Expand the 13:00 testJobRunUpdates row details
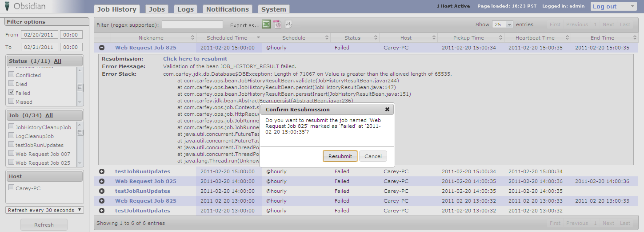644x232 pixels. tap(102, 211)
